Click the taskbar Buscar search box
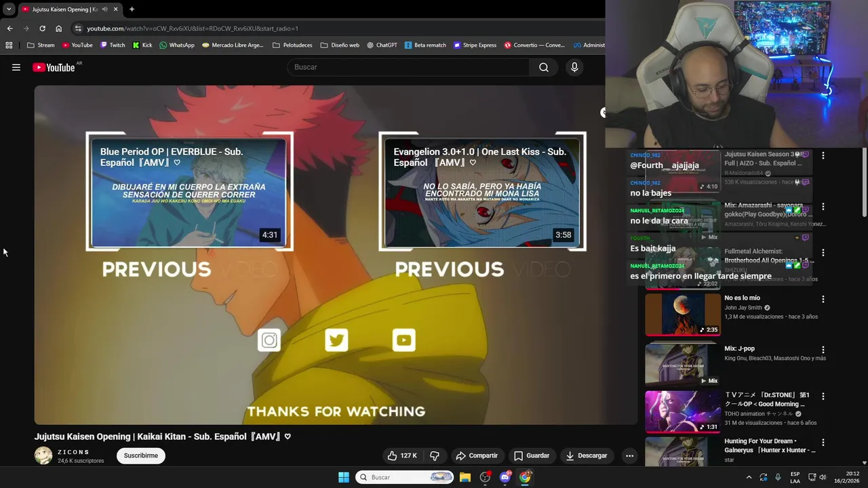 404,477
